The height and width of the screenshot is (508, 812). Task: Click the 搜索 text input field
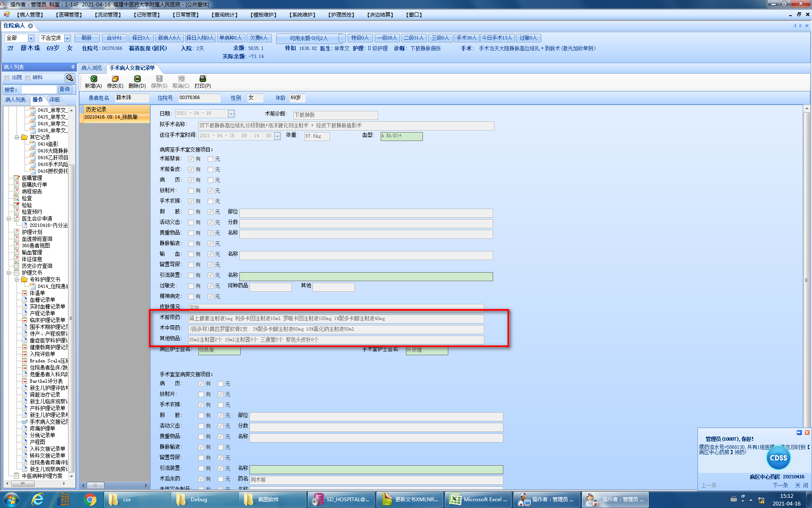[39, 89]
